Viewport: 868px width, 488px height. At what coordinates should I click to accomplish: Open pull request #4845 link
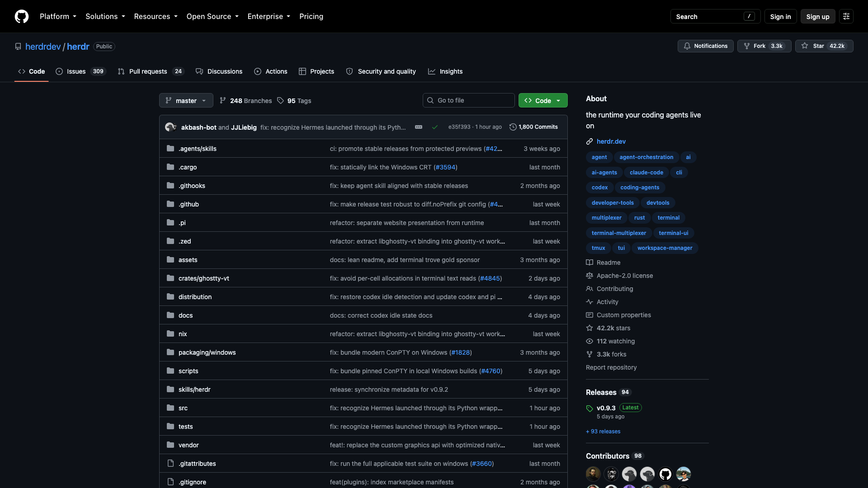[490, 278]
